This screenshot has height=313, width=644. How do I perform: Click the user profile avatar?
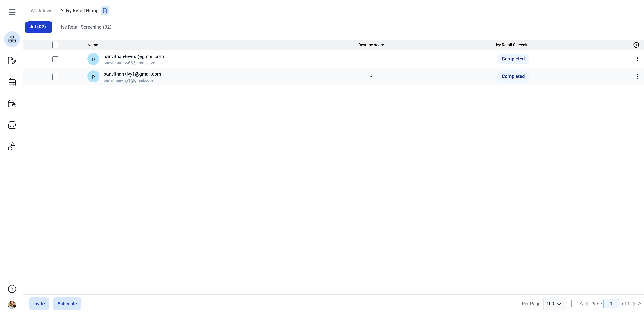(x=12, y=304)
